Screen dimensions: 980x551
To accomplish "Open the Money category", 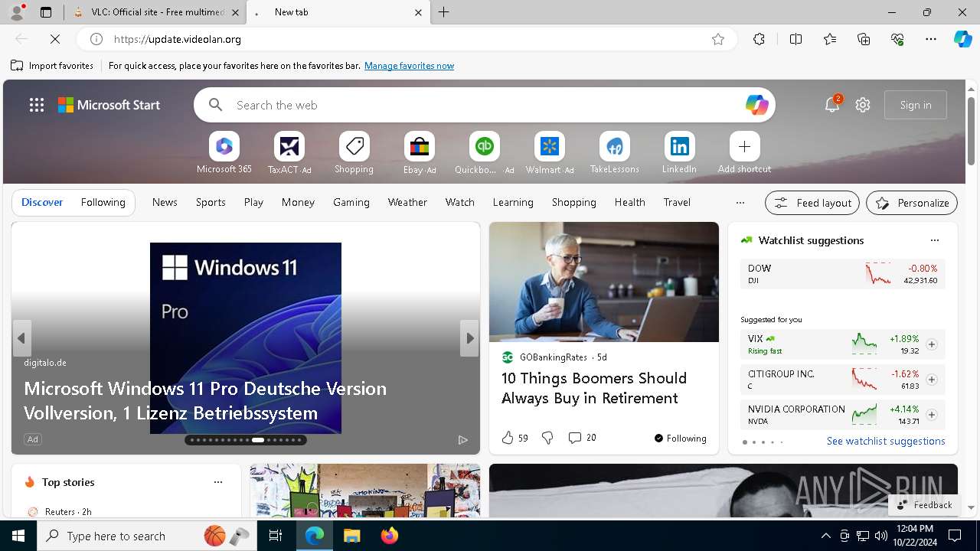I will click(x=298, y=202).
